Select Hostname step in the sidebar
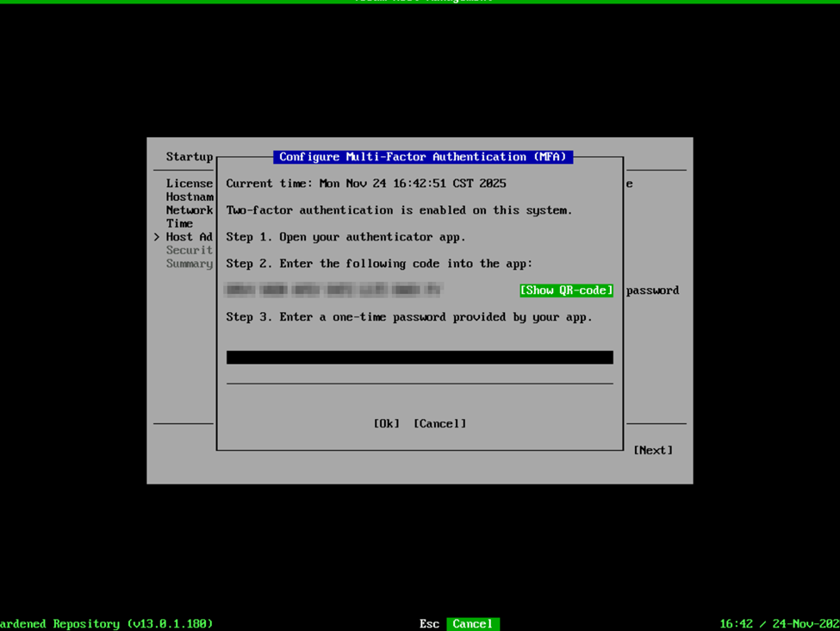840x631 pixels. (189, 197)
